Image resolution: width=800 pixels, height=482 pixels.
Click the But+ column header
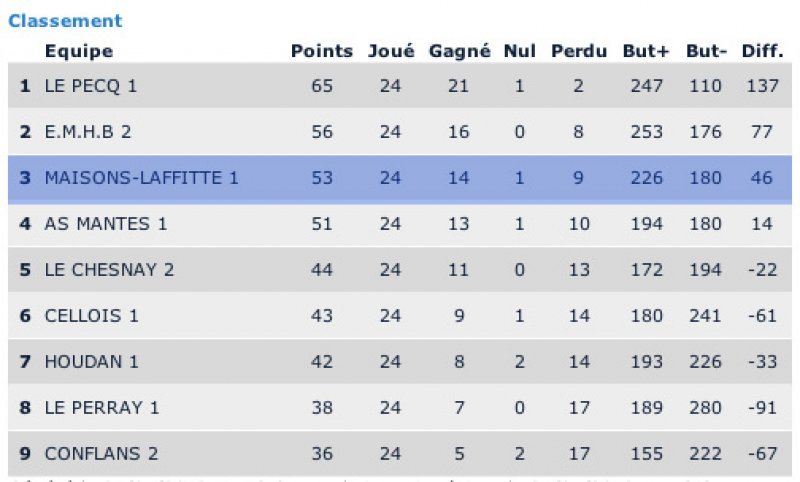646,52
